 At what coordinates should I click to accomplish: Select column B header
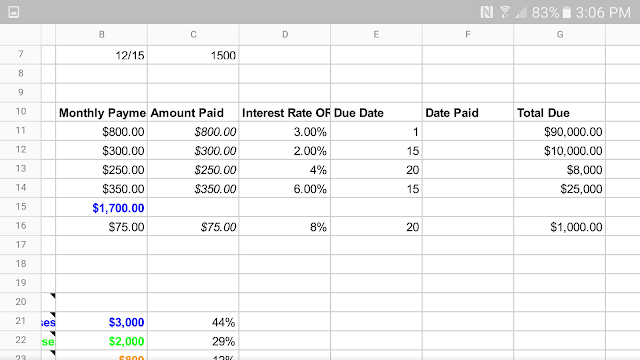(101, 35)
